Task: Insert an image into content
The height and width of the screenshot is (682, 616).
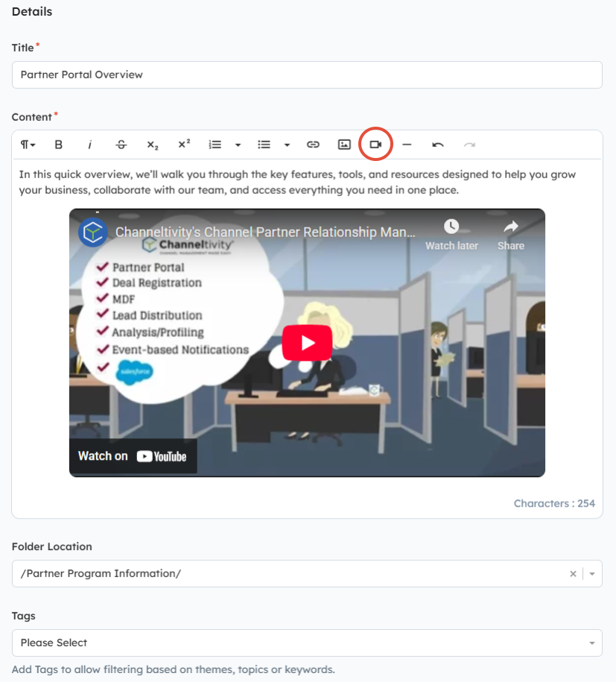Action: [x=344, y=145]
